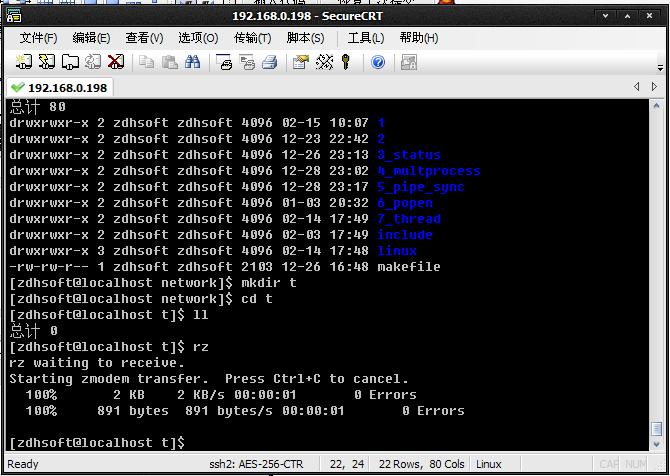Expand the toolbar overflow options arrow

[x=661, y=68]
